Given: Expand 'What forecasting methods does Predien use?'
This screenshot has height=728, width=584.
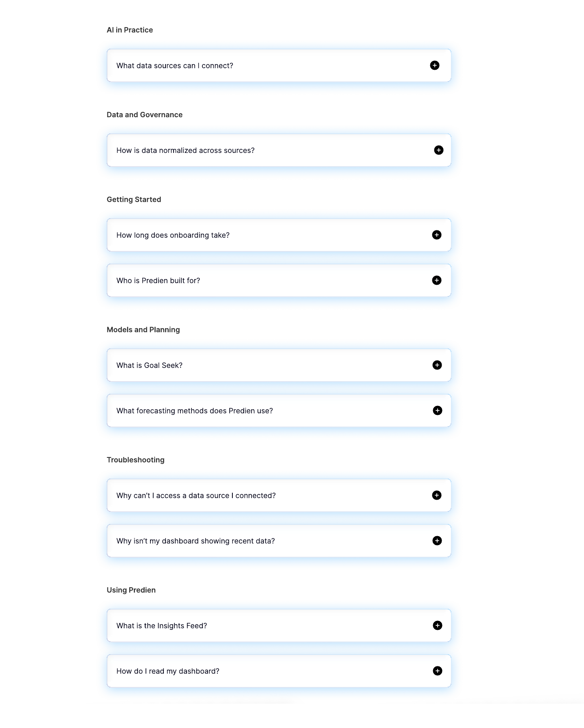Looking at the screenshot, I should (x=279, y=410).
